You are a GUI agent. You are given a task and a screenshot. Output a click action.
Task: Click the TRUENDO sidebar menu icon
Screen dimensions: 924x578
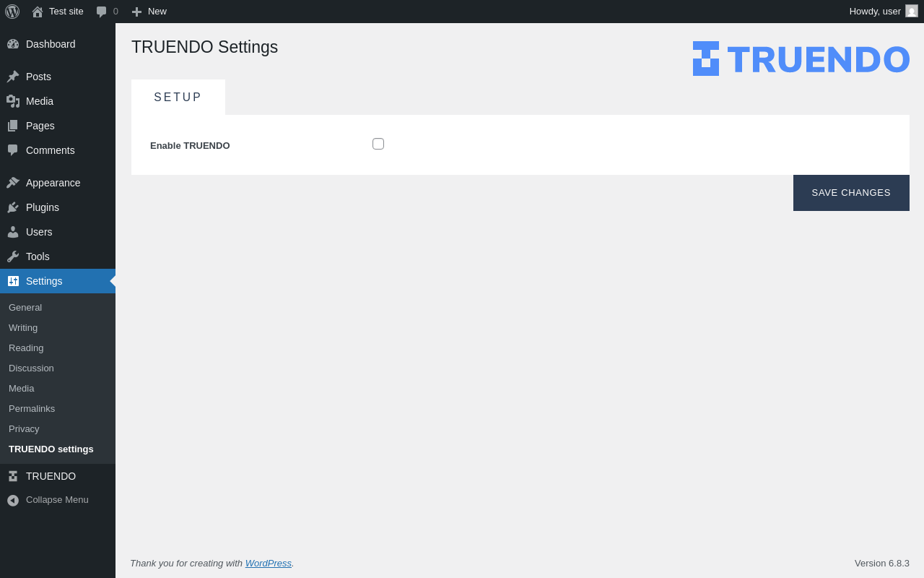pyautogui.click(x=13, y=476)
